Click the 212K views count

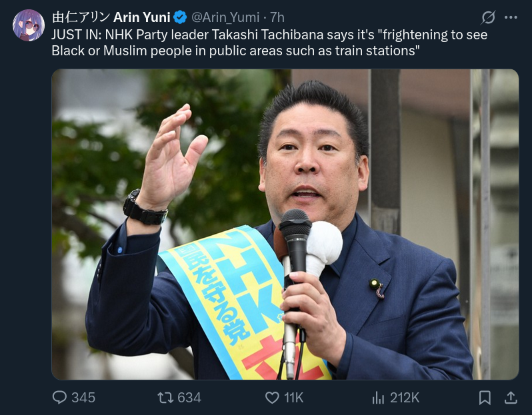pyautogui.click(x=405, y=398)
